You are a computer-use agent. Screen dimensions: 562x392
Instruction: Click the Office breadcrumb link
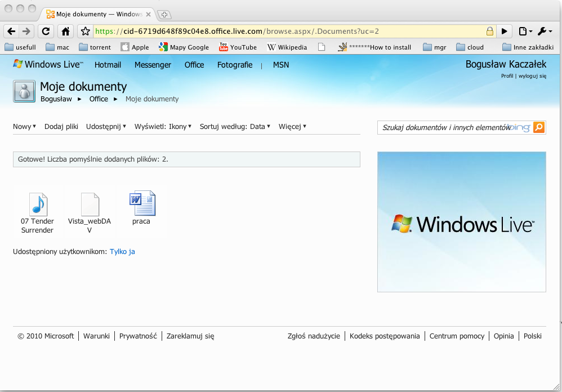click(99, 99)
